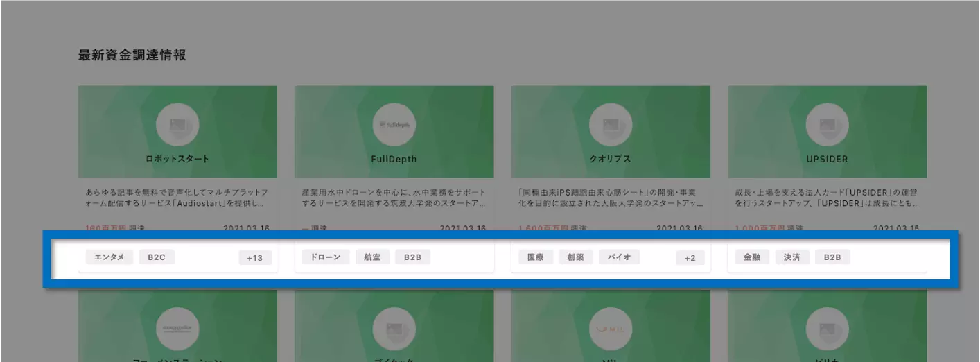Select the UPSIDER card logo icon
980x362 pixels.
[827, 126]
